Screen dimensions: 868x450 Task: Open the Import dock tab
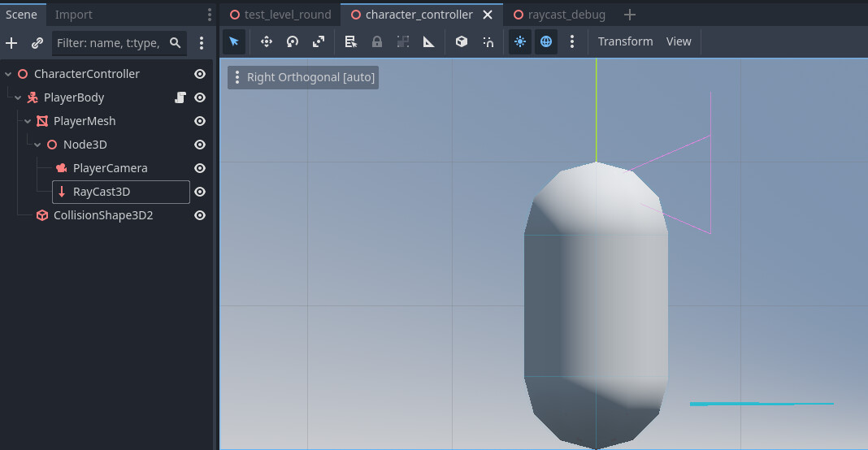coord(74,15)
